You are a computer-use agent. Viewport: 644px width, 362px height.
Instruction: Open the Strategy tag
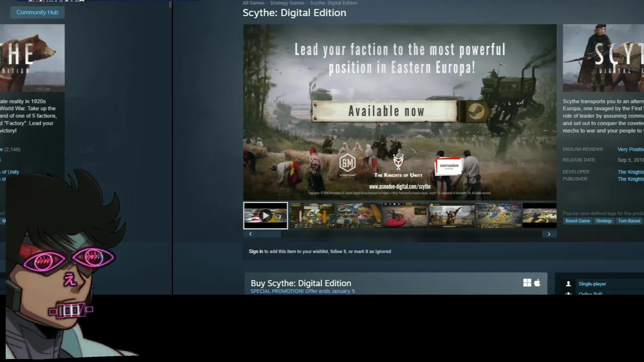604,221
